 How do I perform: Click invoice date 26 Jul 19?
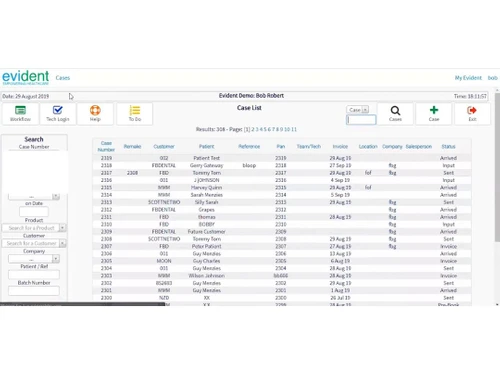340,298
